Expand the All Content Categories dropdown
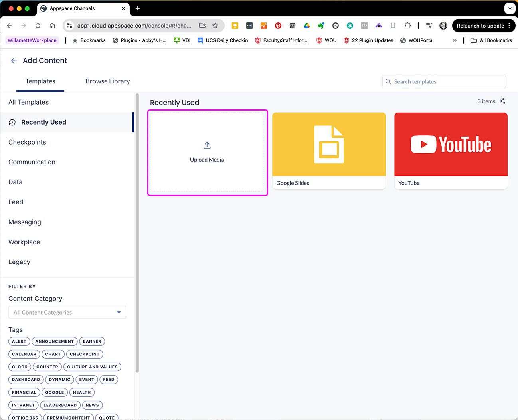This screenshot has width=518, height=420. (x=67, y=312)
